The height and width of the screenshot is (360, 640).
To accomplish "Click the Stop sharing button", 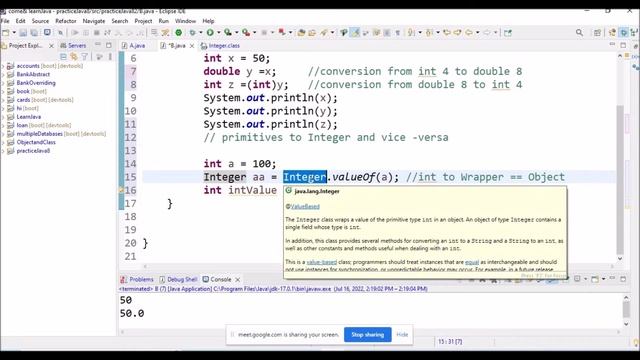I will tap(368, 335).
